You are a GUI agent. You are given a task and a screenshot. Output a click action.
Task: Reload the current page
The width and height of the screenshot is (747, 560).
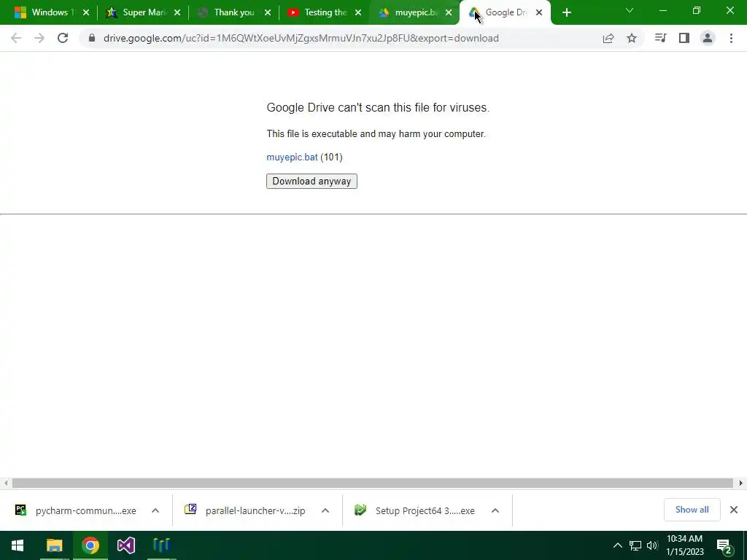(x=63, y=38)
